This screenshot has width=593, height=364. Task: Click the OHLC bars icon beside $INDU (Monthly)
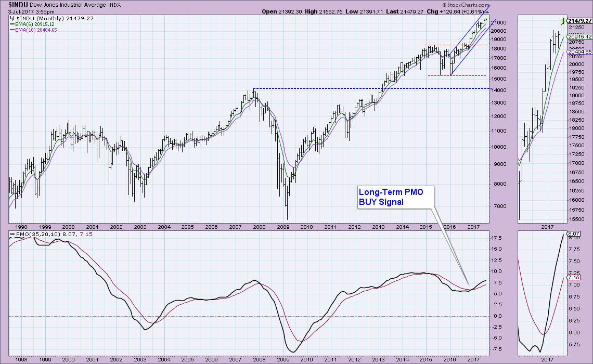12,18
